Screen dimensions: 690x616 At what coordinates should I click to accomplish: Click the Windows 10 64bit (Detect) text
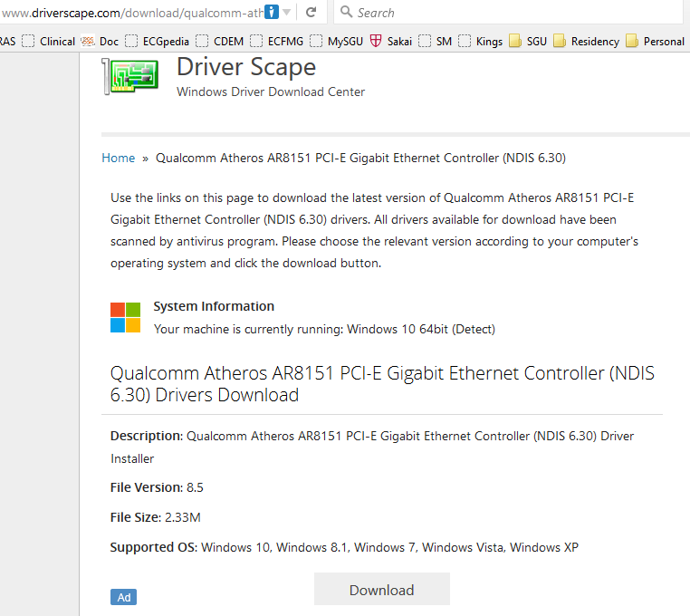coord(421,330)
